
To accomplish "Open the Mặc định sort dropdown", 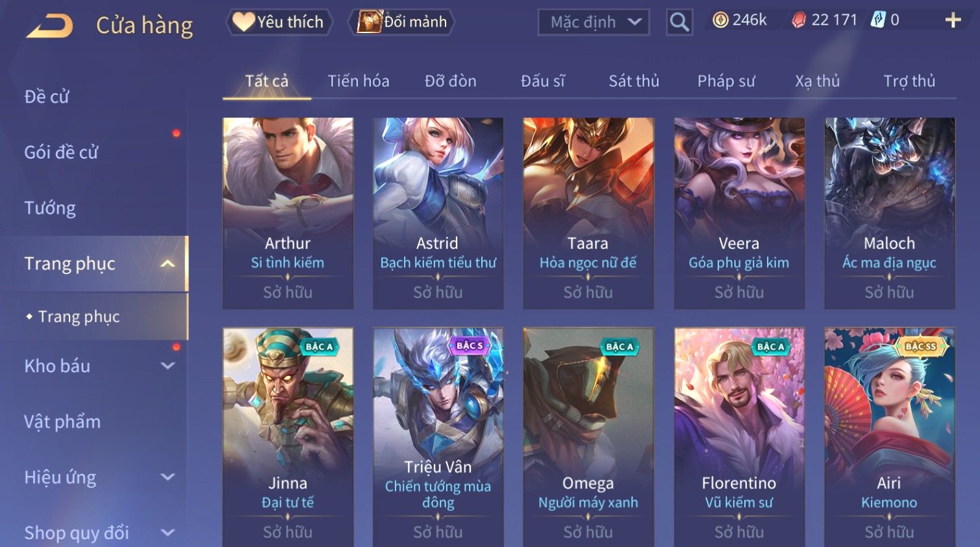I will pos(594,23).
